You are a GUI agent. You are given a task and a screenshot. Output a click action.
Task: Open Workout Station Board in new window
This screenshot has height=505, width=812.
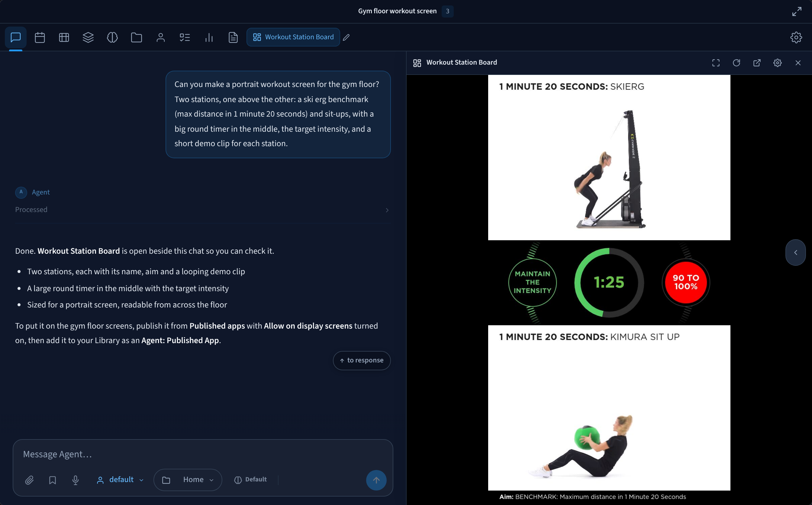click(757, 63)
